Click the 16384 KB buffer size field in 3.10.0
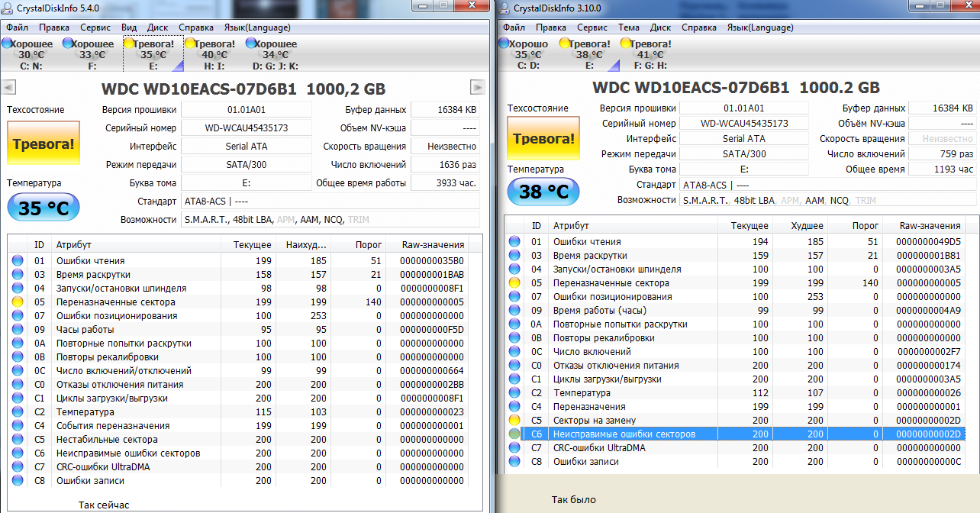The width and height of the screenshot is (980, 513). [943, 108]
